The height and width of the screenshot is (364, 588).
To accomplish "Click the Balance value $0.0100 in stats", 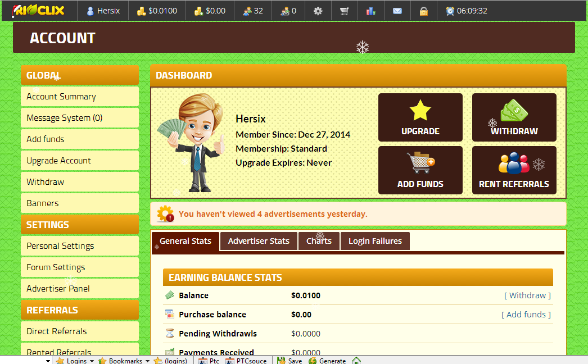I will pos(306,295).
